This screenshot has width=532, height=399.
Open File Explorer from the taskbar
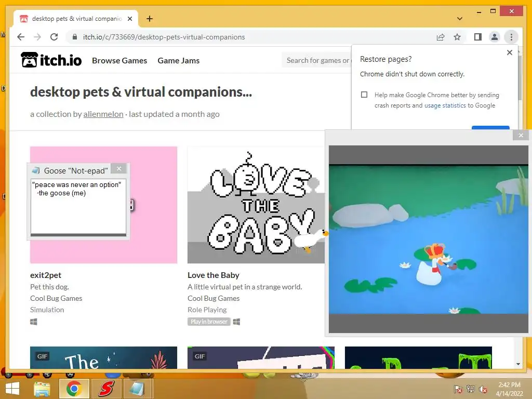pyautogui.click(x=42, y=389)
